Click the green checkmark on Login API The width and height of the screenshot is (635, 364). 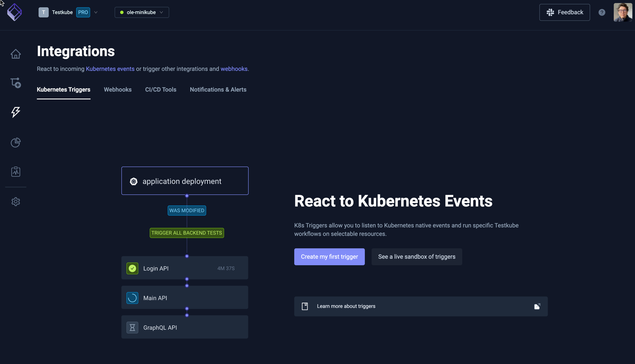click(132, 268)
